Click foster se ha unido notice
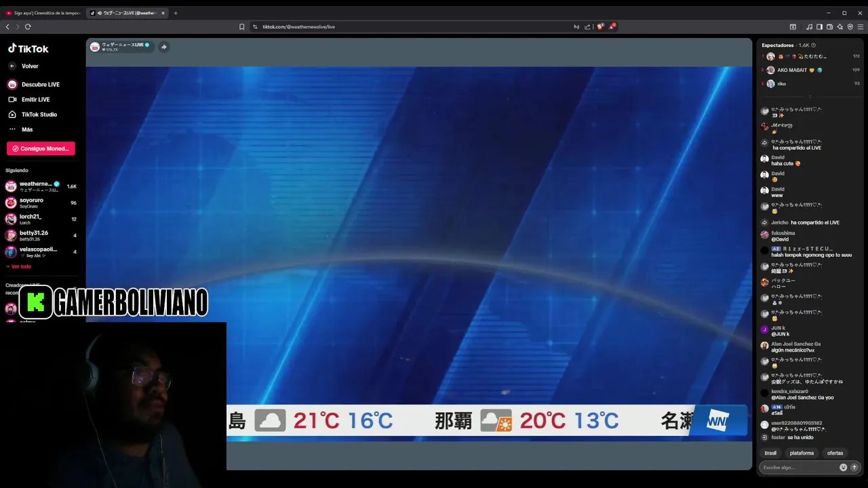 [x=792, y=437]
